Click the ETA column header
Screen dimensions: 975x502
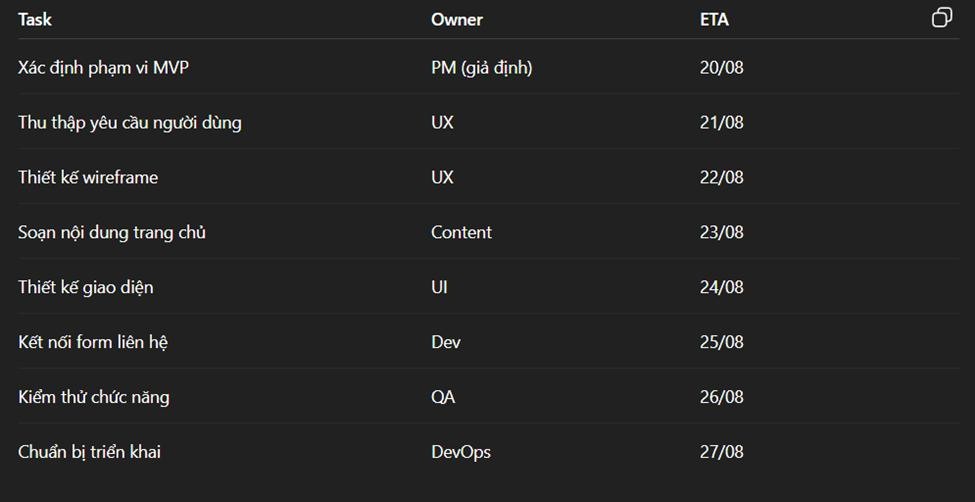(714, 19)
